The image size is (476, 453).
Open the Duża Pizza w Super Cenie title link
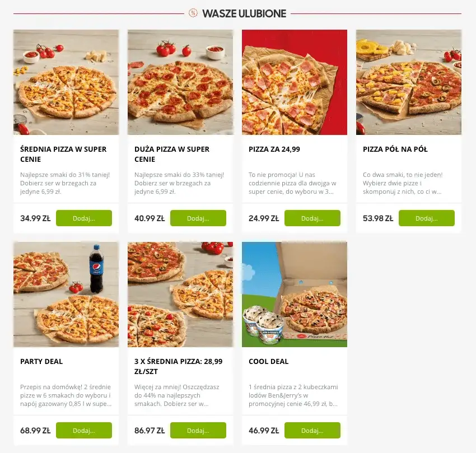tap(171, 155)
